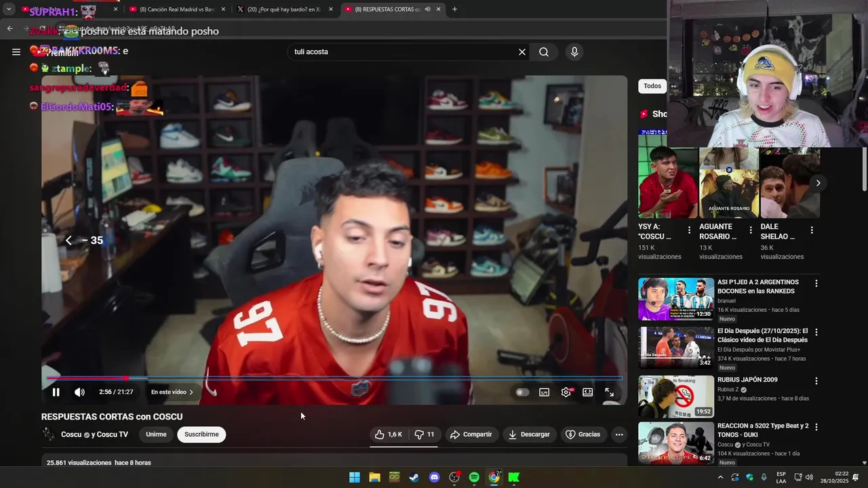Open the YouTube hamburger guide menu

pos(16,52)
